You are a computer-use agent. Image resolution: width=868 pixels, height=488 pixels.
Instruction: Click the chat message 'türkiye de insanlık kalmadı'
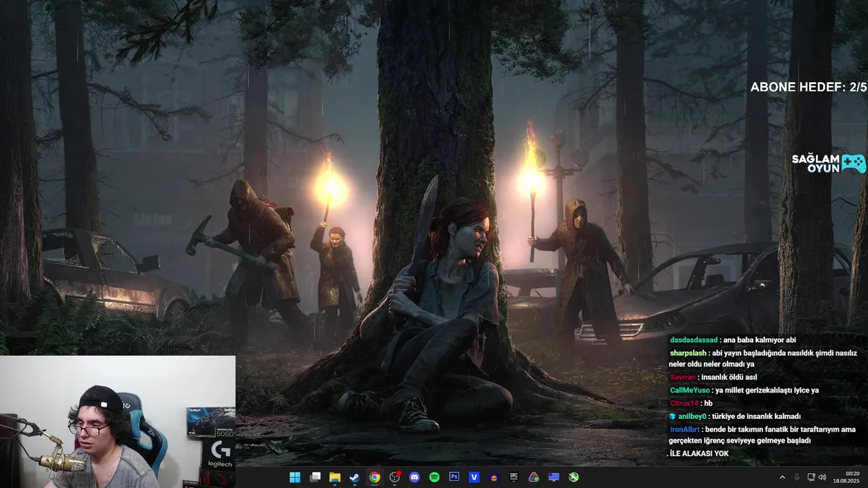coord(757,416)
